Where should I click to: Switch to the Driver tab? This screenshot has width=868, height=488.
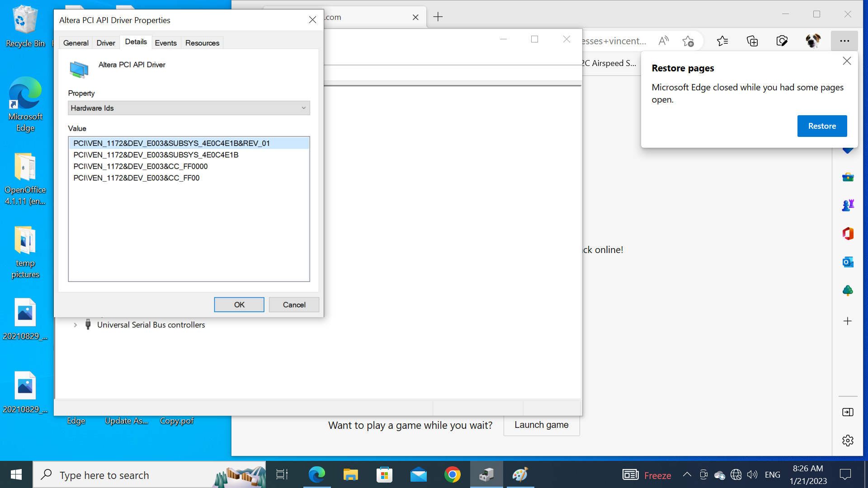point(106,43)
